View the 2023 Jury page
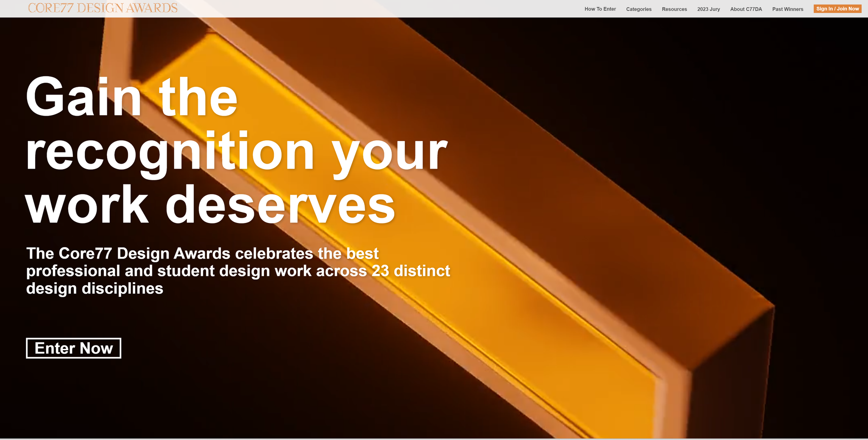Image resolution: width=868 pixels, height=440 pixels. 709,9
